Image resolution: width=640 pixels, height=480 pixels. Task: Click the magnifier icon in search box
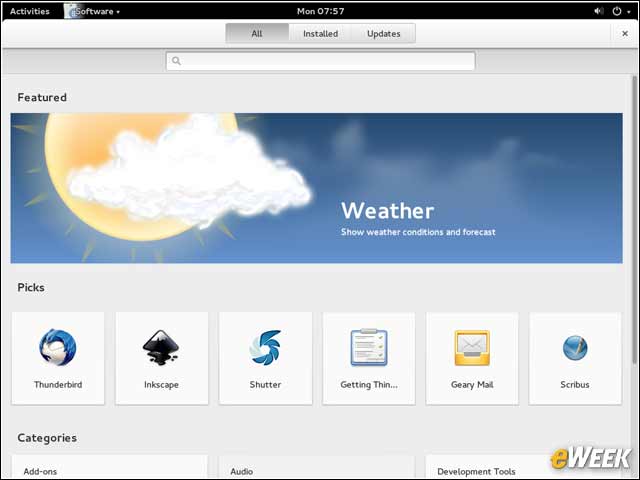176,61
